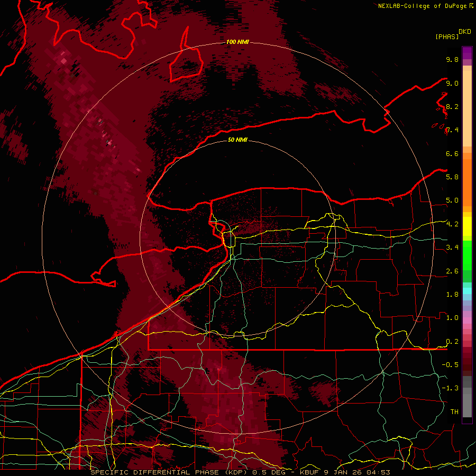Click the 2.6 value on the color scale
Viewport: 476px width, 476px height.
pos(452,271)
